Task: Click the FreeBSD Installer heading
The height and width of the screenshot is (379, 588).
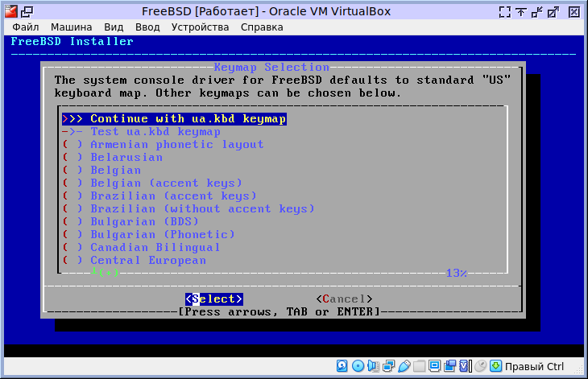Action: (72, 41)
